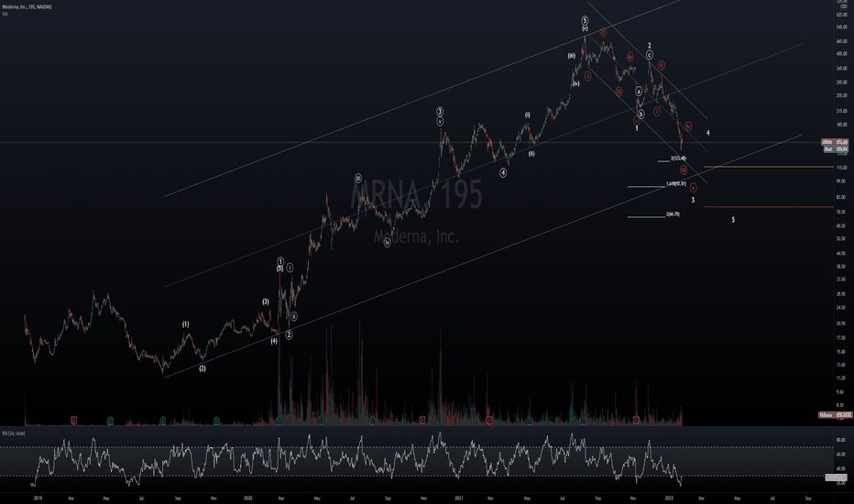
Task: Select the circled c label under wave 2
Action: (x=650, y=55)
